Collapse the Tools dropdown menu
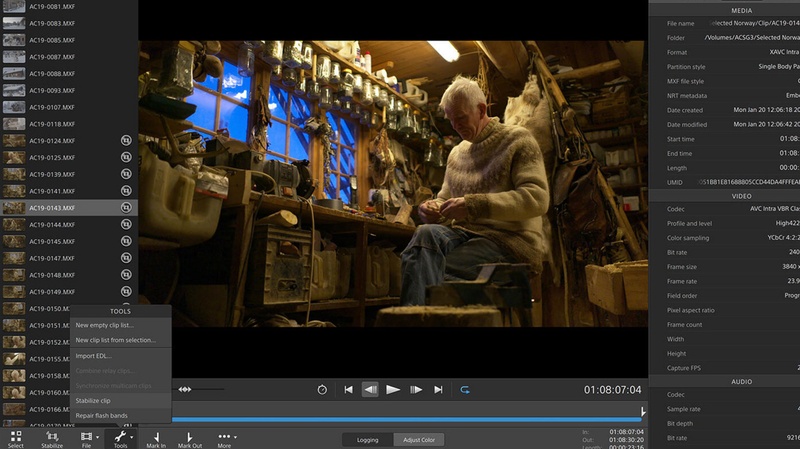Image resolution: width=800 pixels, height=449 pixels. pos(121,437)
